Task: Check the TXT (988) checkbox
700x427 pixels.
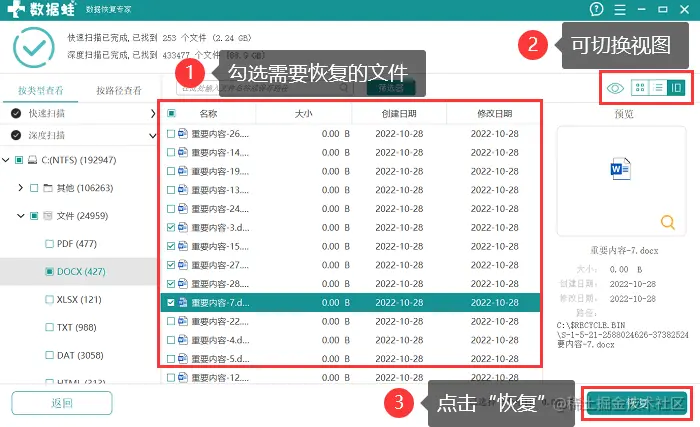Action: click(49, 327)
